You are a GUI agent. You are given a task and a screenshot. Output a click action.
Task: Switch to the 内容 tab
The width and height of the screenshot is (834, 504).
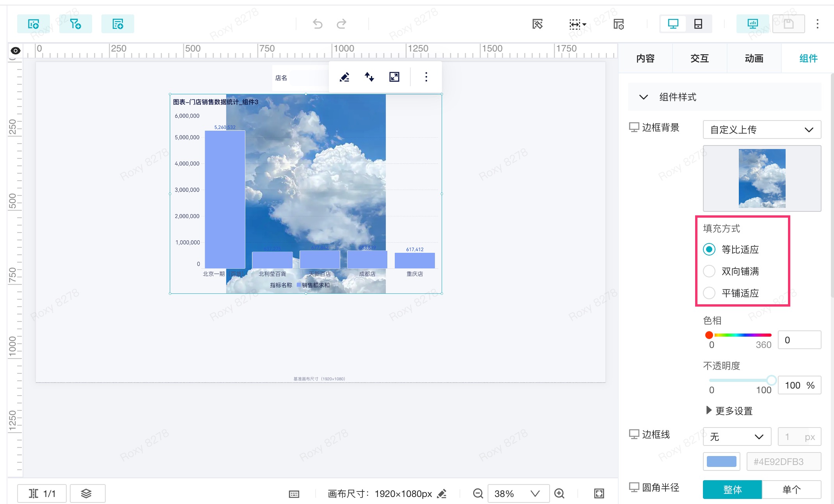pos(645,59)
